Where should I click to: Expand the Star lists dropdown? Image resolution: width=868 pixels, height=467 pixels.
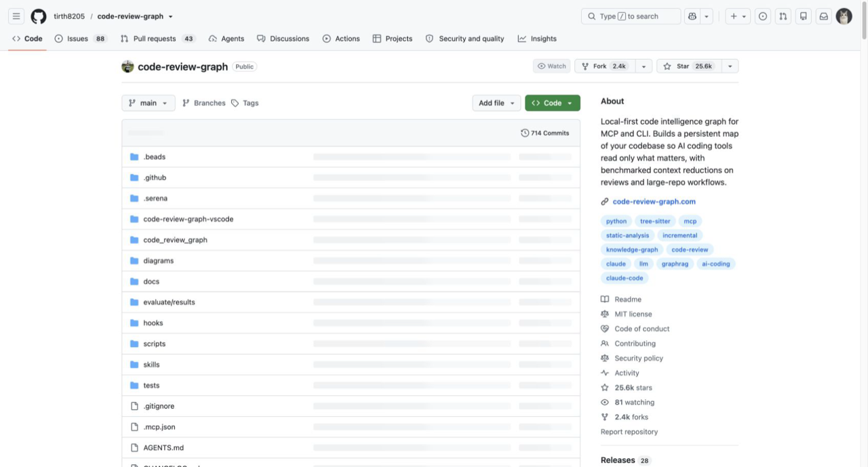tap(730, 66)
